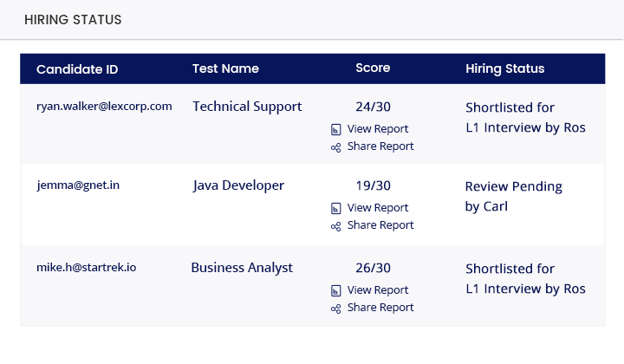This screenshot has height=364, width=624.
Task: Open View Report link for Java Developer test
Action: pos(377,208)
